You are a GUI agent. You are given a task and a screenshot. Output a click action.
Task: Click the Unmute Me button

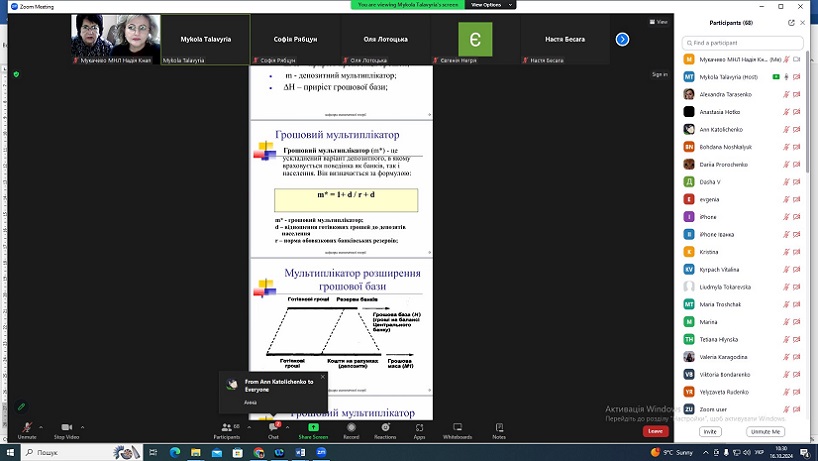(765, 432)
